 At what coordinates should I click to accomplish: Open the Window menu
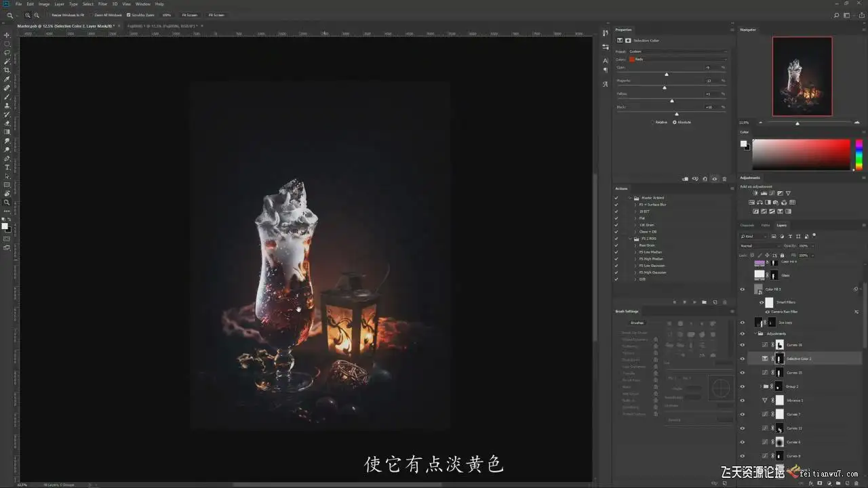click(x=142, y=4)
